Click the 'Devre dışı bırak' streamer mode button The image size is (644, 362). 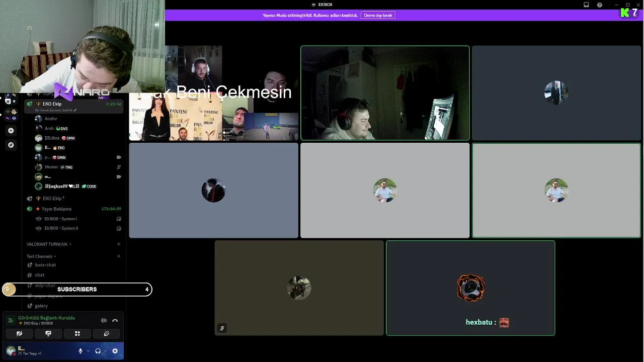click(x=378, y=16)
